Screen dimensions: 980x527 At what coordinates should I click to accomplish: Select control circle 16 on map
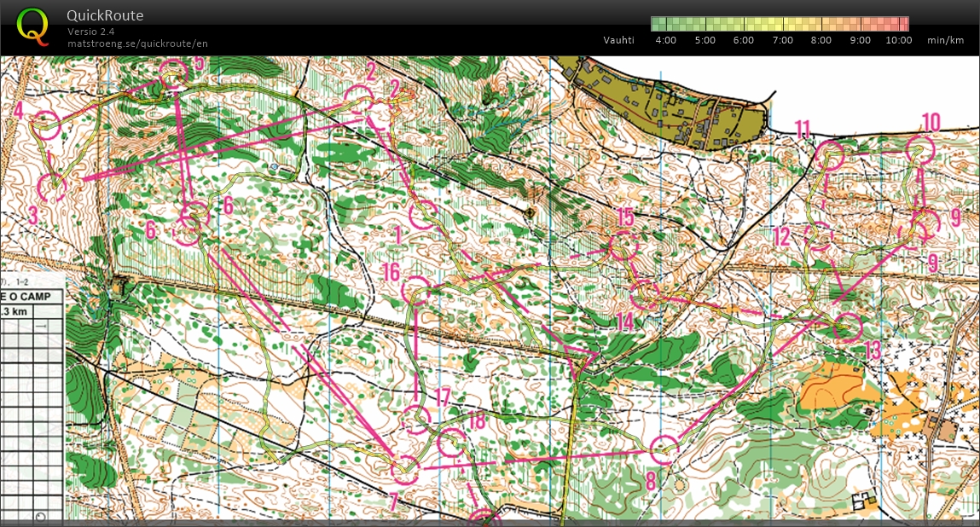[x=417, y=291]
